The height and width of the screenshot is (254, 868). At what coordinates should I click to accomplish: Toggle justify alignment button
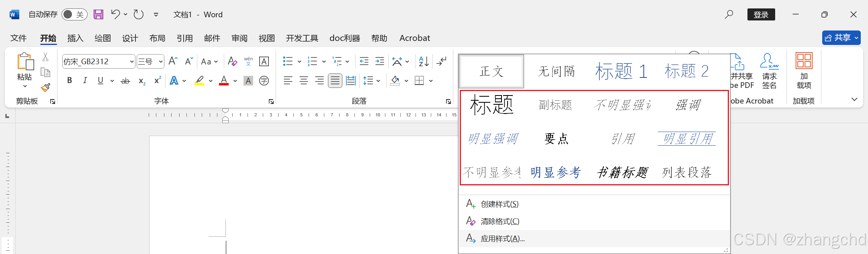[335, 81]
